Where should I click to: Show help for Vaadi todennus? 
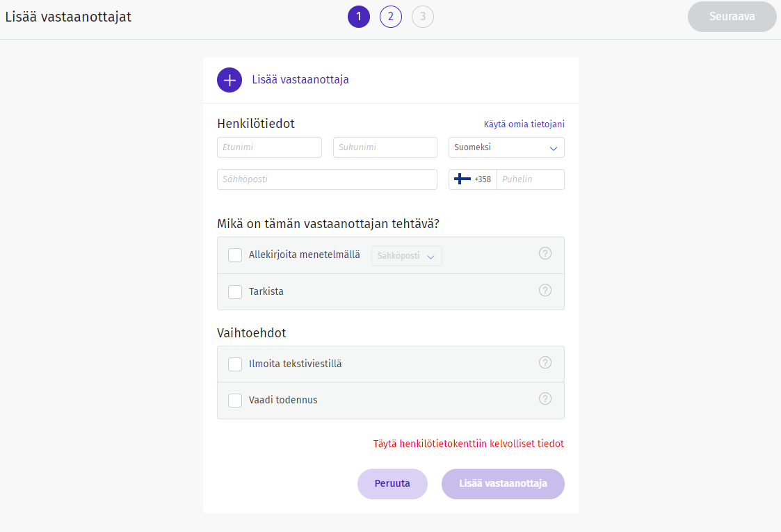coord(545,398)
